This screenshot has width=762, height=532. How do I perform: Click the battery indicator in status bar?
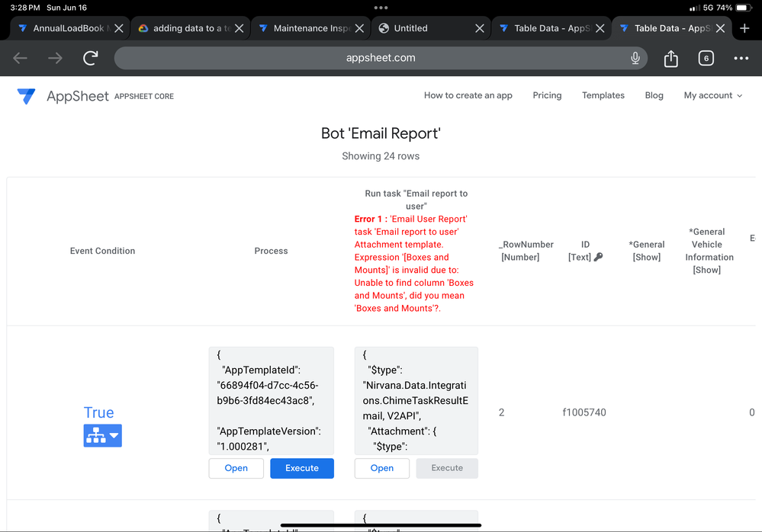point(744,8)
